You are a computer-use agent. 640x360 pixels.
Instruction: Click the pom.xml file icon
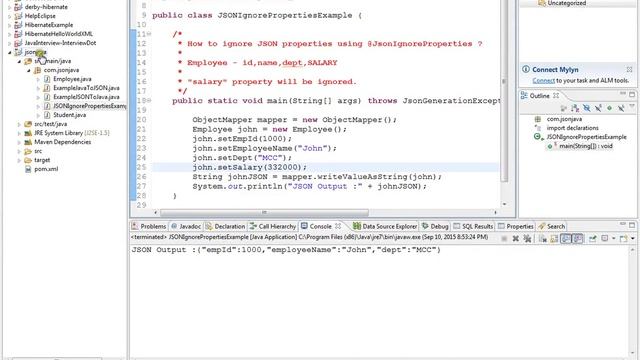point(28,169)
